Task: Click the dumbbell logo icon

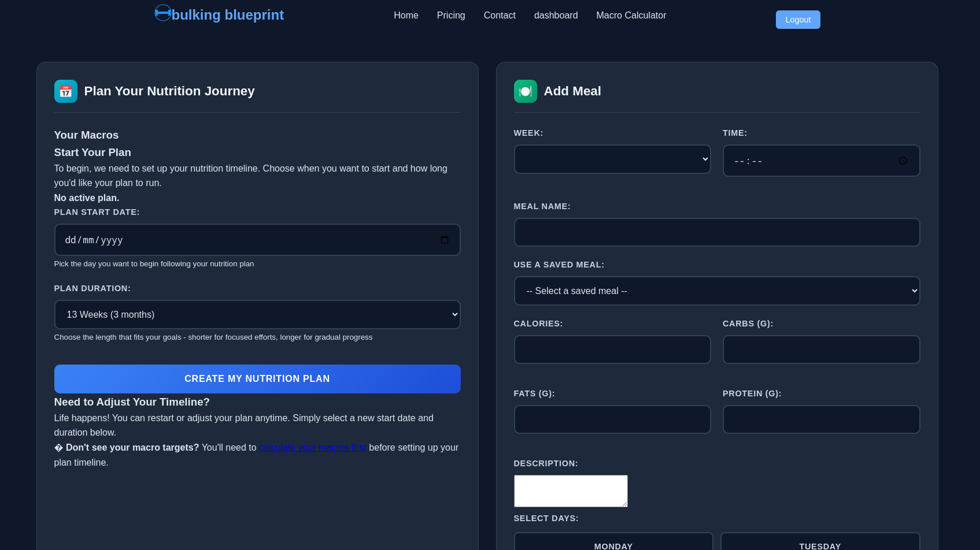Action: click(x=163, y=13)
